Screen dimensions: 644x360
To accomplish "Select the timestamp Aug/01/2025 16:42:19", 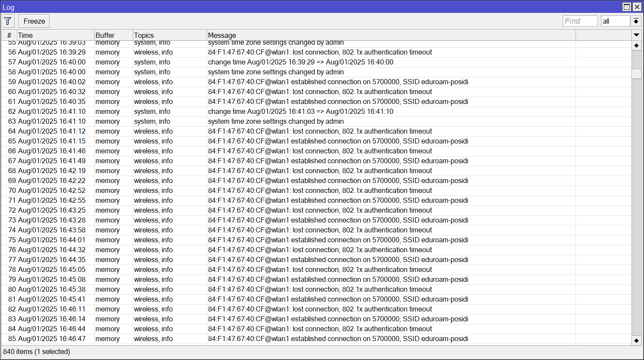I will click(x=52, y=171).
